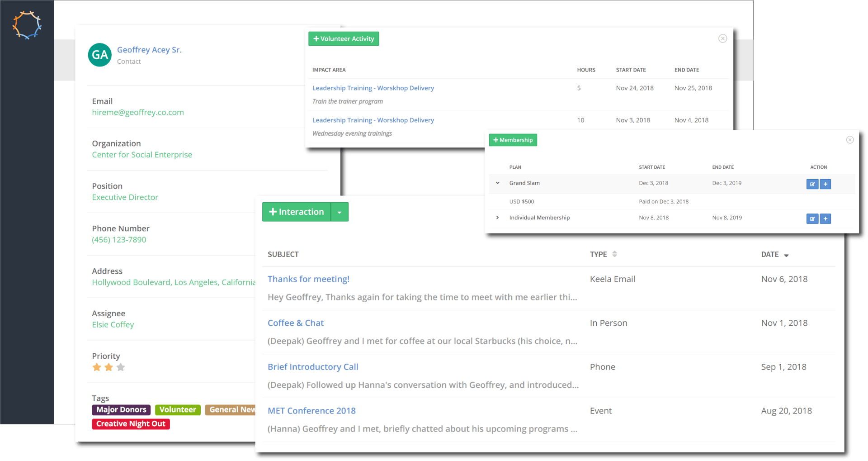
Task: Open the Thanks for meeting! interaction
Action: click(x=308, y=279)
